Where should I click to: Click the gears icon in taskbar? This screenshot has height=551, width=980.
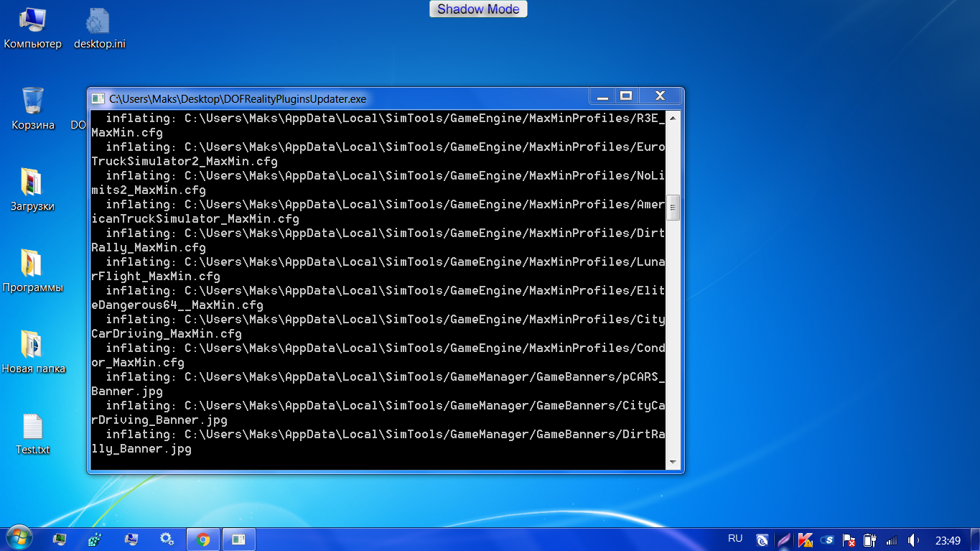coord(167,539)
